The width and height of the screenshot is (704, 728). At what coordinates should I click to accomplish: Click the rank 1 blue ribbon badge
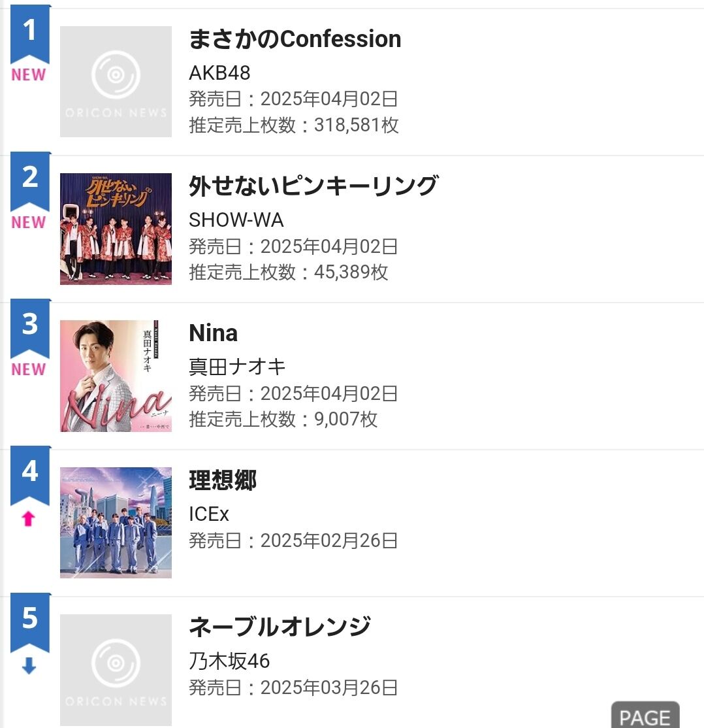(x=30, y=31)
